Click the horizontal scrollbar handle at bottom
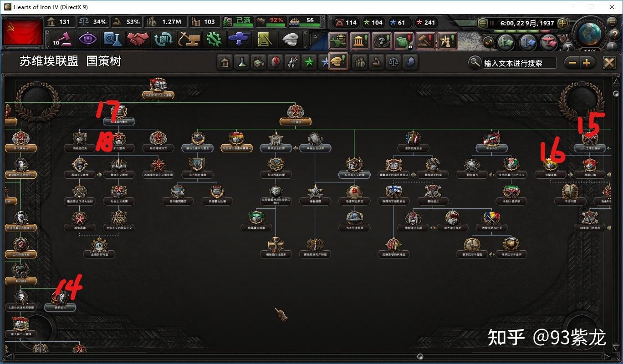The width and height of the screenshot is (623, 364). (x=420, y=357)
